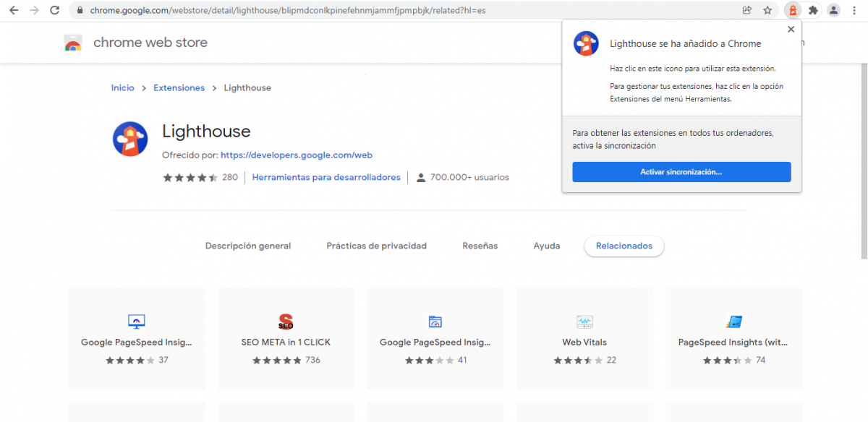Open the developers.google.com/web link

point(296,155)
